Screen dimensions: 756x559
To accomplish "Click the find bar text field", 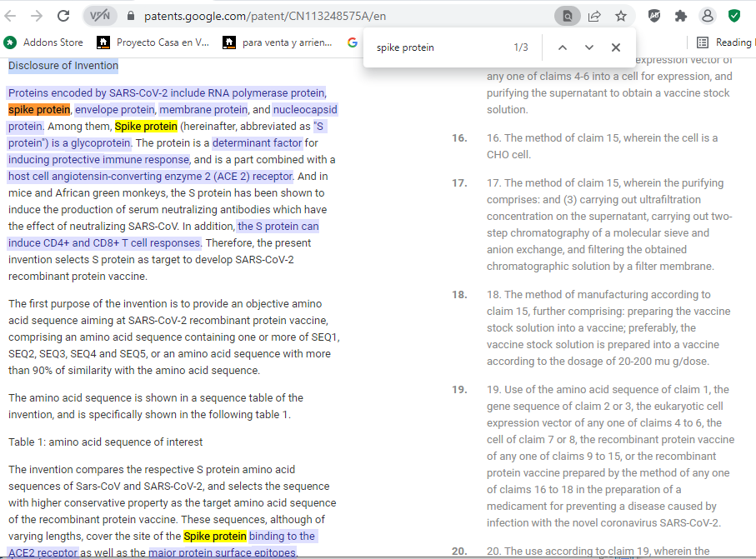I will click(x=438, y=47).
